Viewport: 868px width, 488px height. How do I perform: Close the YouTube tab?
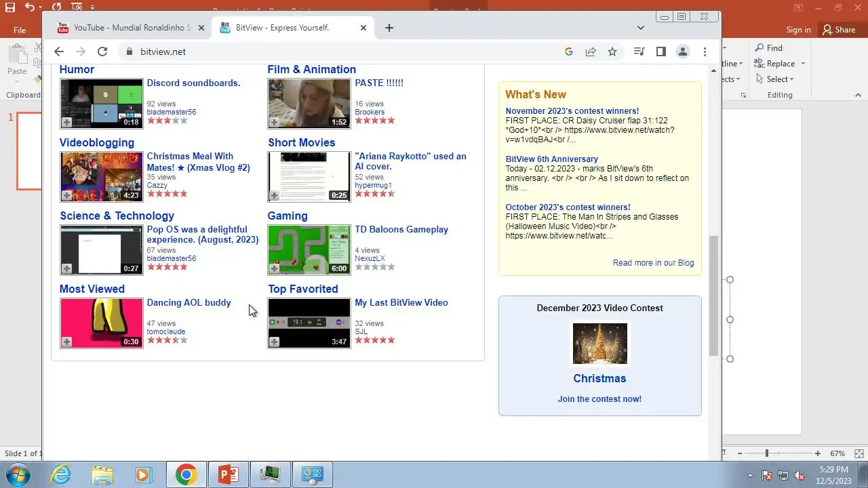coord(201,28)
